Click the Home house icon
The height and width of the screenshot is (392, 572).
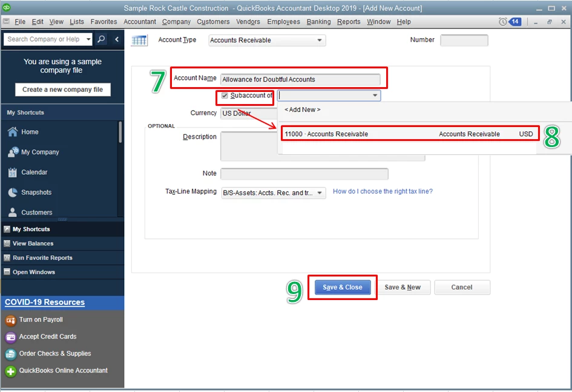tap(12, 132)
